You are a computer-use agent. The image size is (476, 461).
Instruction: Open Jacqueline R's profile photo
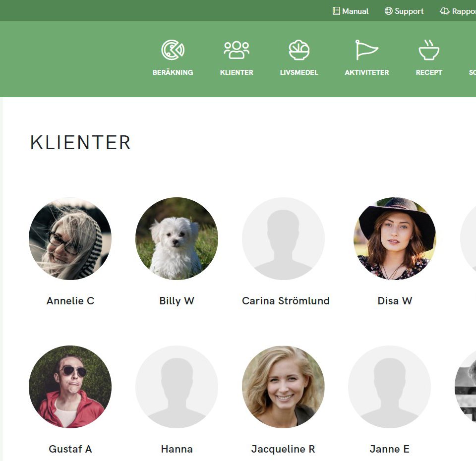click(x=283, y=387)
